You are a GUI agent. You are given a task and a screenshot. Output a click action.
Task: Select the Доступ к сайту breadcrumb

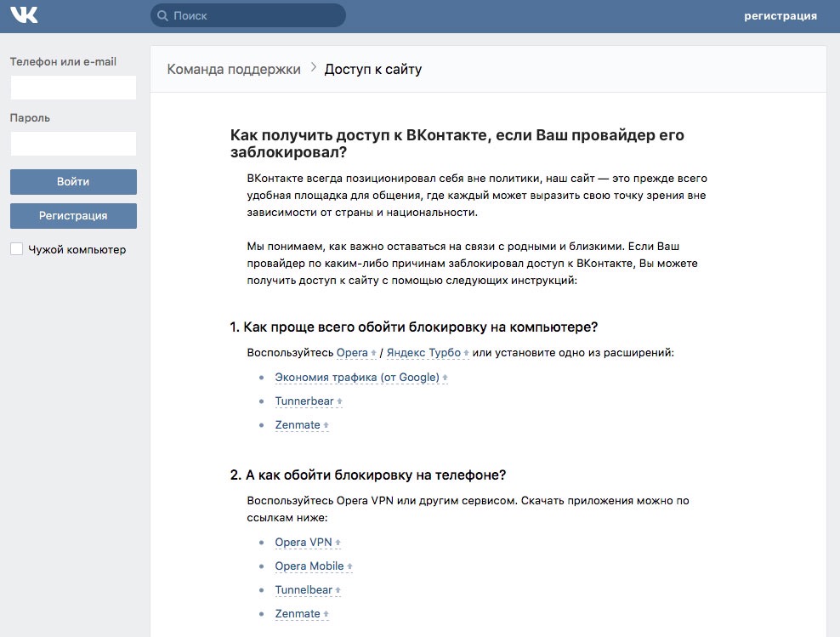(x=373, y=69)
